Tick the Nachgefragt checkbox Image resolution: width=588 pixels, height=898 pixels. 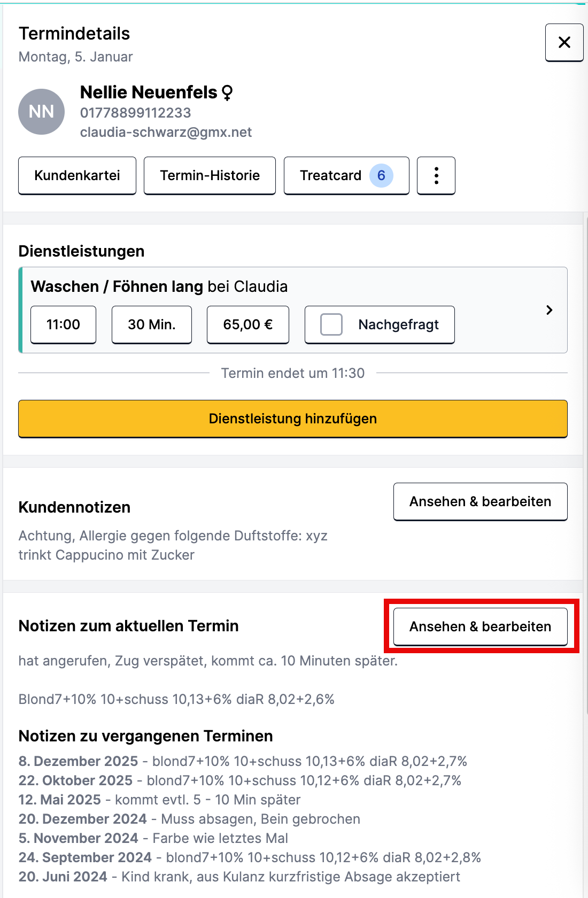click(x=331, y=324)
